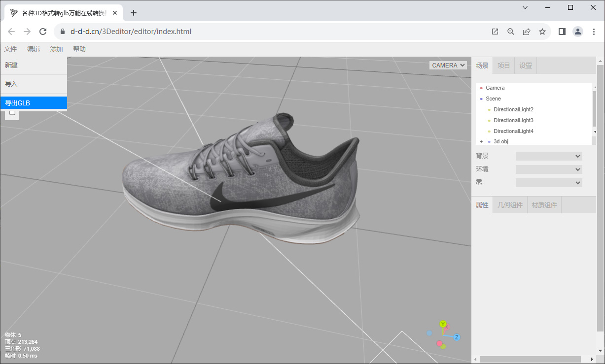The width and height of the screenshot is (605, 364).
Task: Go back to the previous page
Action: click(11, 32)
